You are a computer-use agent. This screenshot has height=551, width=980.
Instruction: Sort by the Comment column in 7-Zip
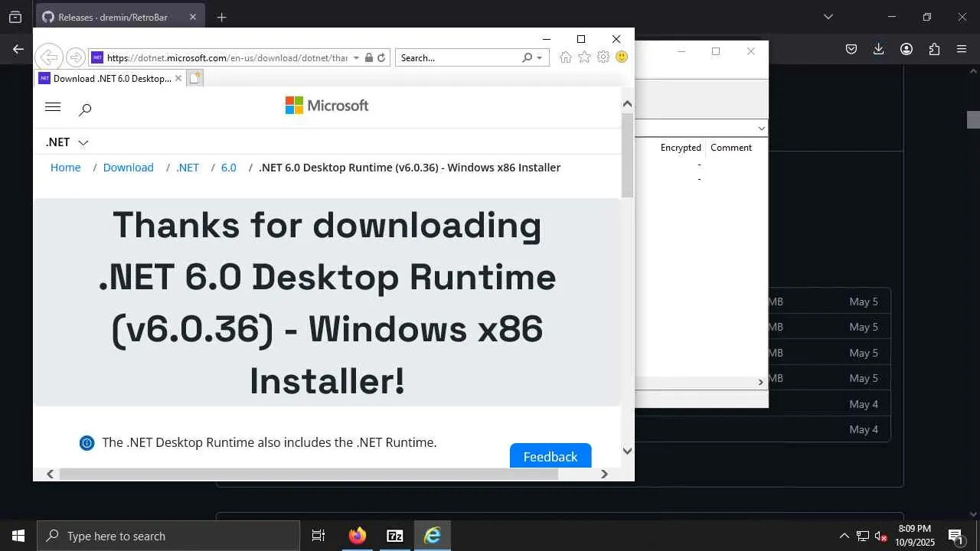[x=731, y=148]
